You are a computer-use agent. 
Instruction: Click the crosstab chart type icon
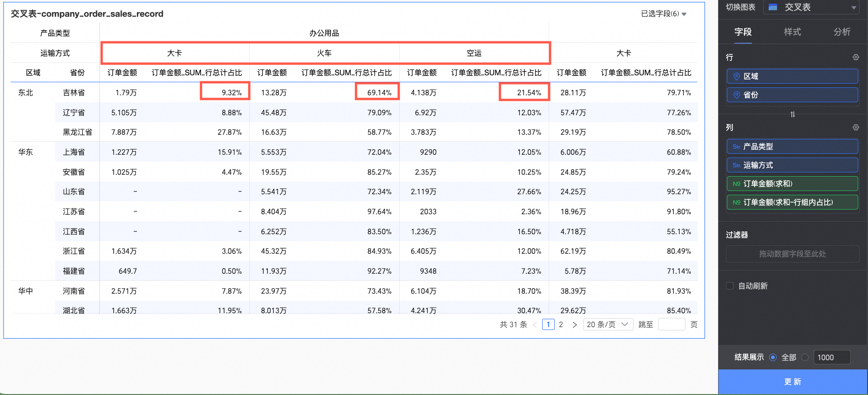pyautogui.click(x=773, y=7)
